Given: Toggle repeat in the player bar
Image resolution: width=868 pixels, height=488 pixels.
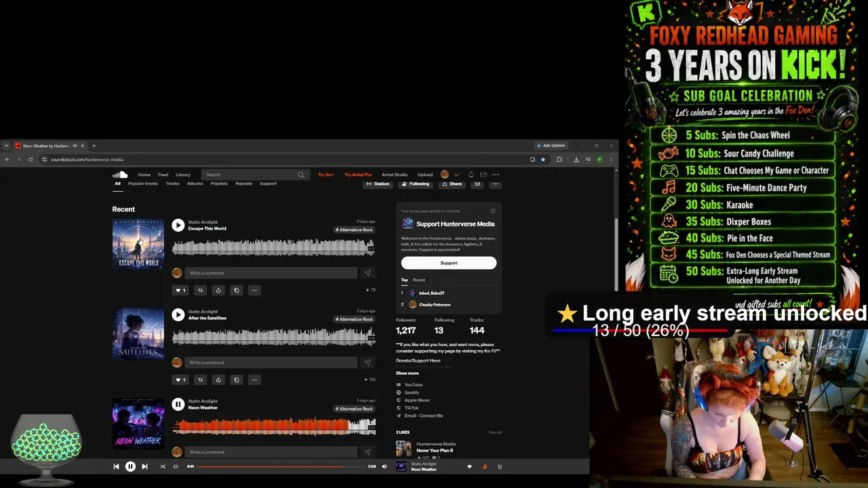Looking at the screenshot, I should pyautogui.click(x=176, y=466).
